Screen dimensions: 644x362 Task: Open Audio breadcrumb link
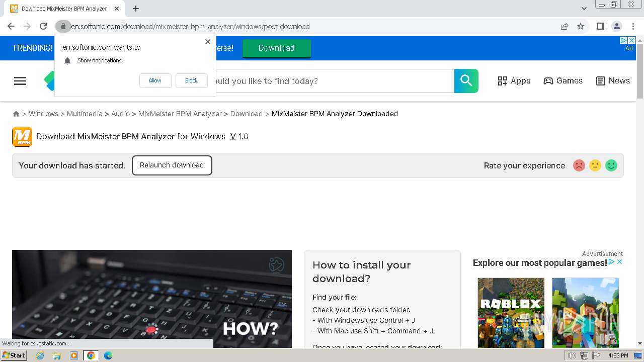(x=120, y=114)
